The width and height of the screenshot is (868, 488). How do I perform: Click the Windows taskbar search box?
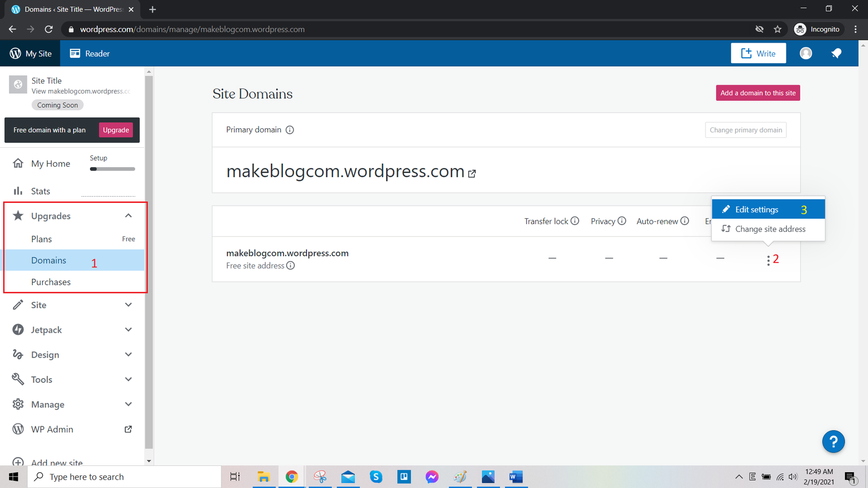[x=124, y=477]
